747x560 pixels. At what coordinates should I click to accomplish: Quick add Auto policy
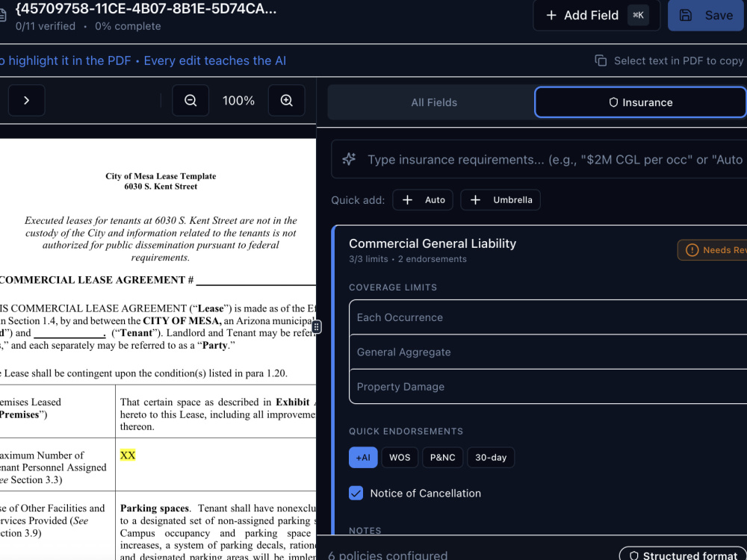tap(423, 200)
